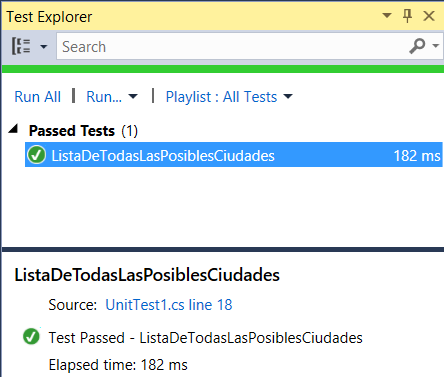Close the Test Explorer panel
Viewport: 444px width, 377px height.
[x=429, y=16]
